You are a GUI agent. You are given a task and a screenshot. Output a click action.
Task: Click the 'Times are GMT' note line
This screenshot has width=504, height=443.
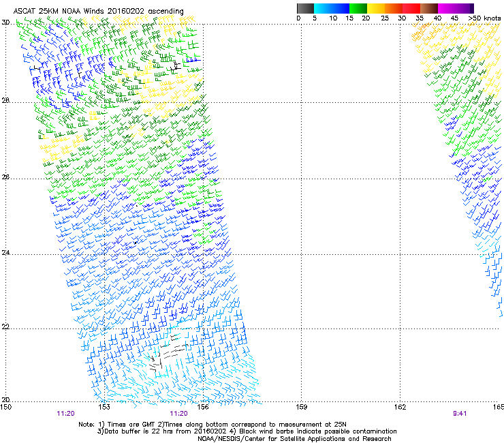point(212,425)
